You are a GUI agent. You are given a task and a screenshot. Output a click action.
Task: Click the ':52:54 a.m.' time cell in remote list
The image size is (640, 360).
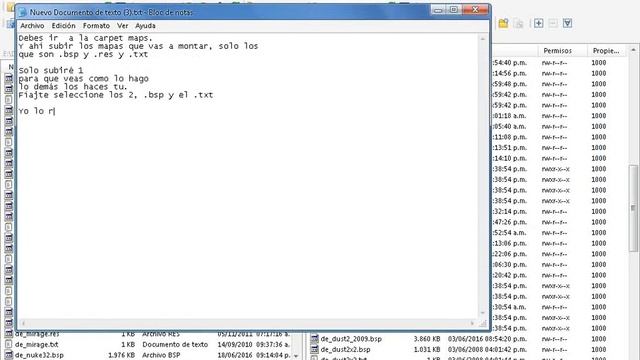(510, 233)
